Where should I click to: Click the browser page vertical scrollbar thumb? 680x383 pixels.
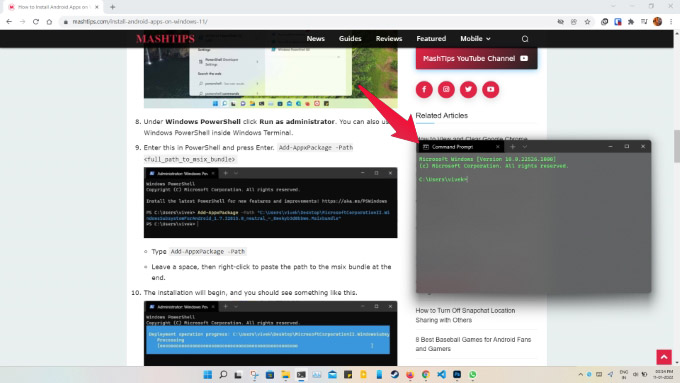(x=677, y=146)
